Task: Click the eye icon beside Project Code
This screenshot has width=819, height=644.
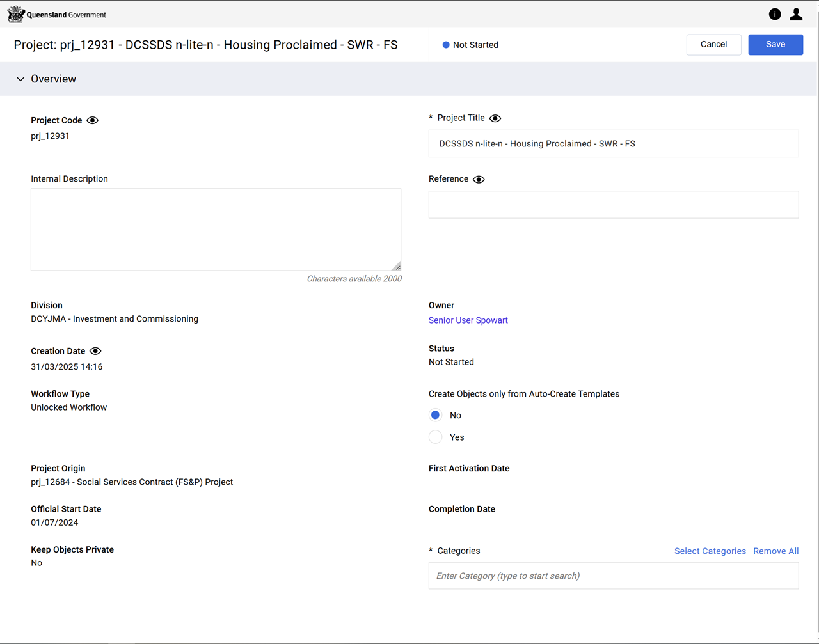Action: 93,120
